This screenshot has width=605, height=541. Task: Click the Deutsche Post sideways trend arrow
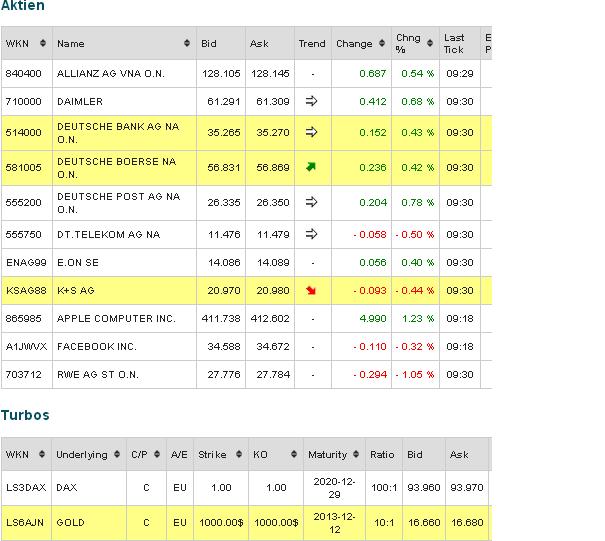311,202
